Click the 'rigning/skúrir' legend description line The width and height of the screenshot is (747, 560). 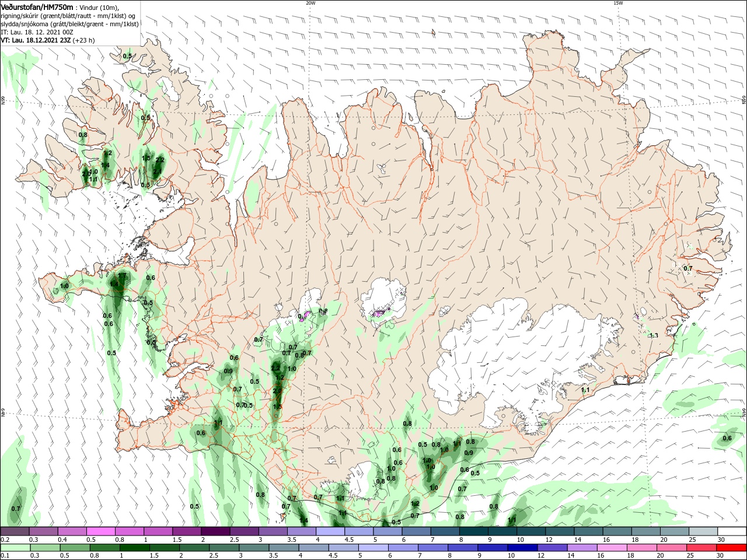(68, 16)
